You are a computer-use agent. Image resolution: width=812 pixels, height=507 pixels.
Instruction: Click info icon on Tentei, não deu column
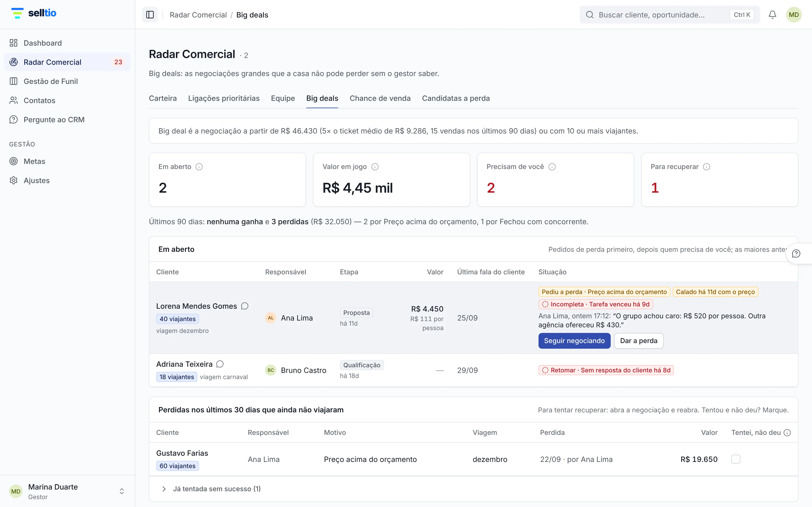point(787,433)
